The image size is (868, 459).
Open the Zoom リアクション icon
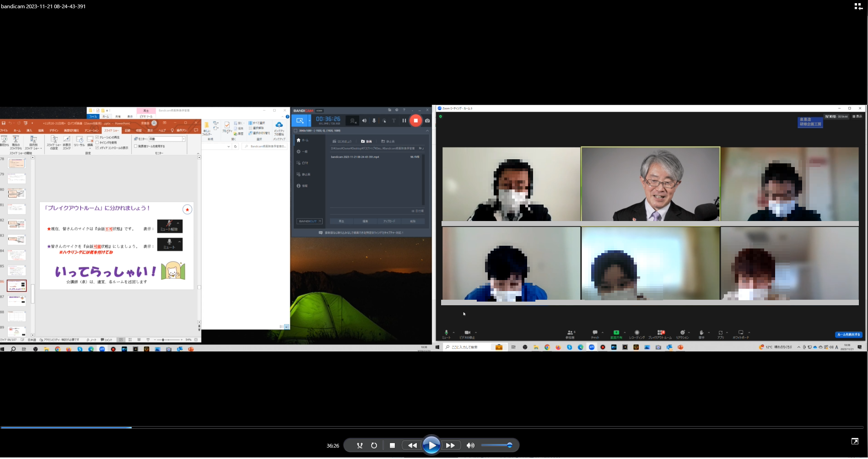coord(682,333)
